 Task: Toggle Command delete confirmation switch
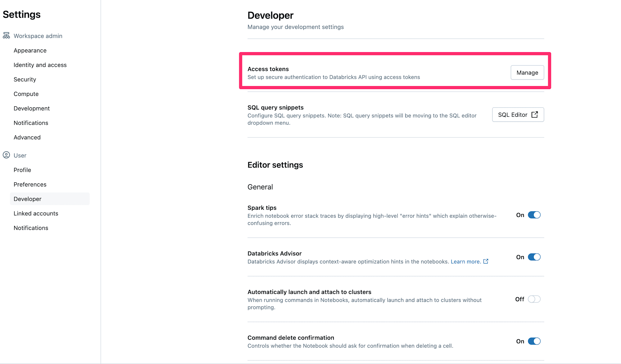534,341
